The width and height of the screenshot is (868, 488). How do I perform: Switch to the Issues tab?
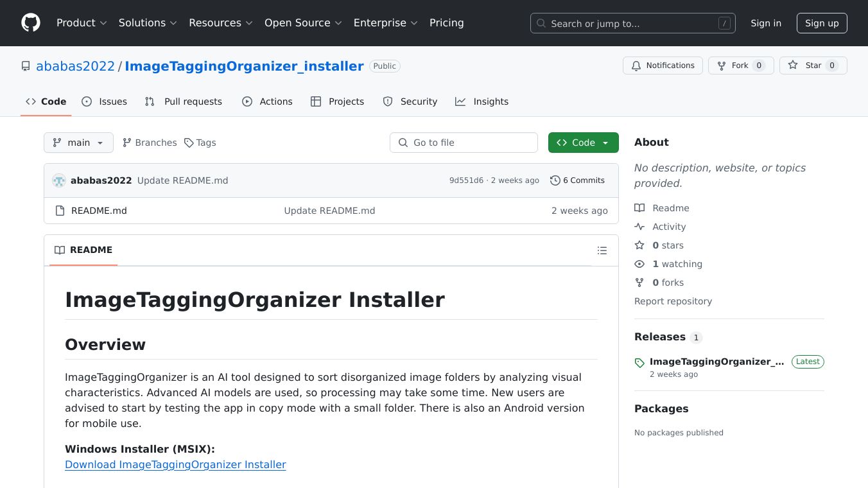(105, 101)
